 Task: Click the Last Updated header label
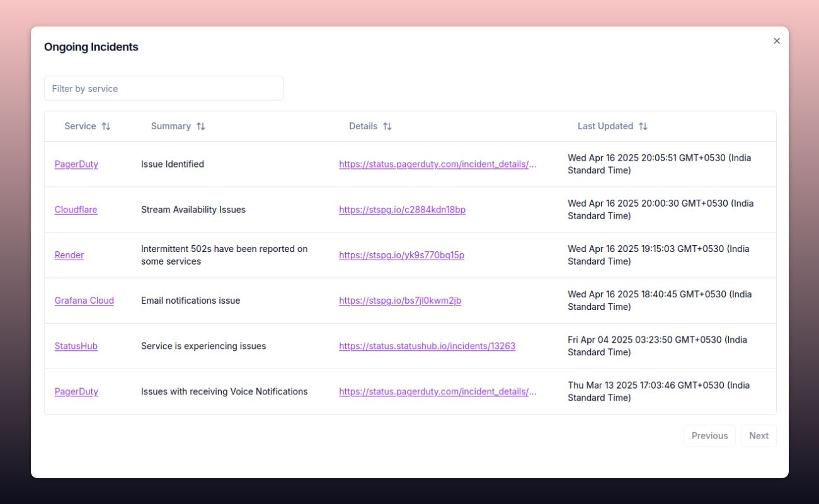coord(605,126)
